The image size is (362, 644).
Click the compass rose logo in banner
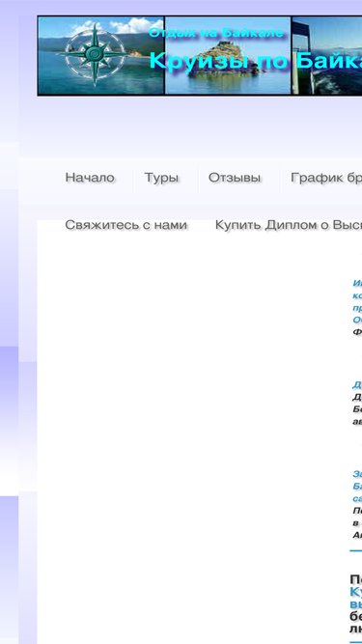(94, 55)
